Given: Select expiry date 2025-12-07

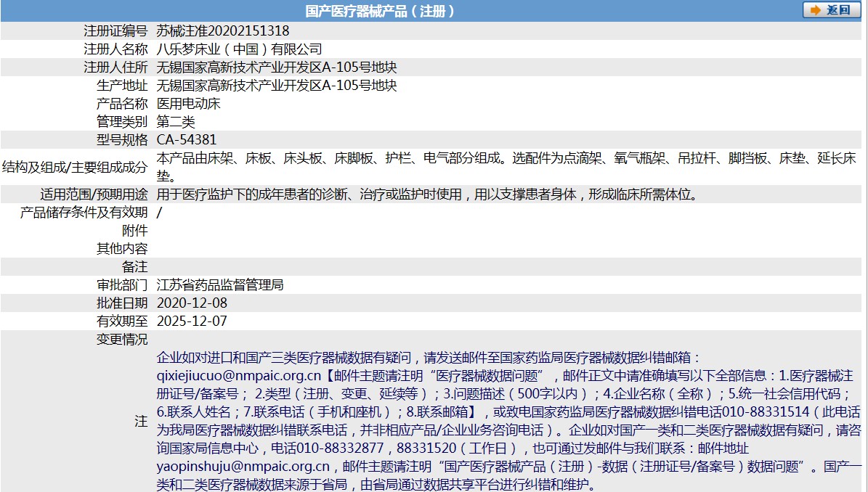Looking at the screenshot, I should click(192, 321).
